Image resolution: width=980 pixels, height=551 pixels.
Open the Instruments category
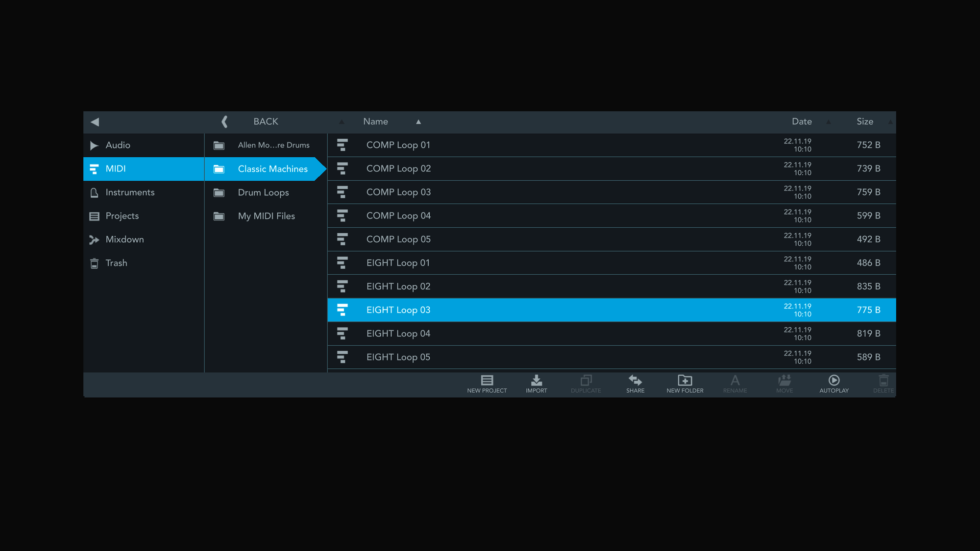click(130, 192)
